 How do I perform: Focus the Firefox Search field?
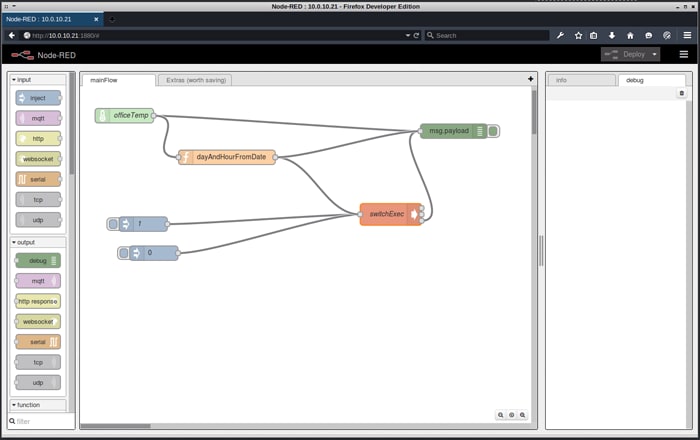(487, 35)
